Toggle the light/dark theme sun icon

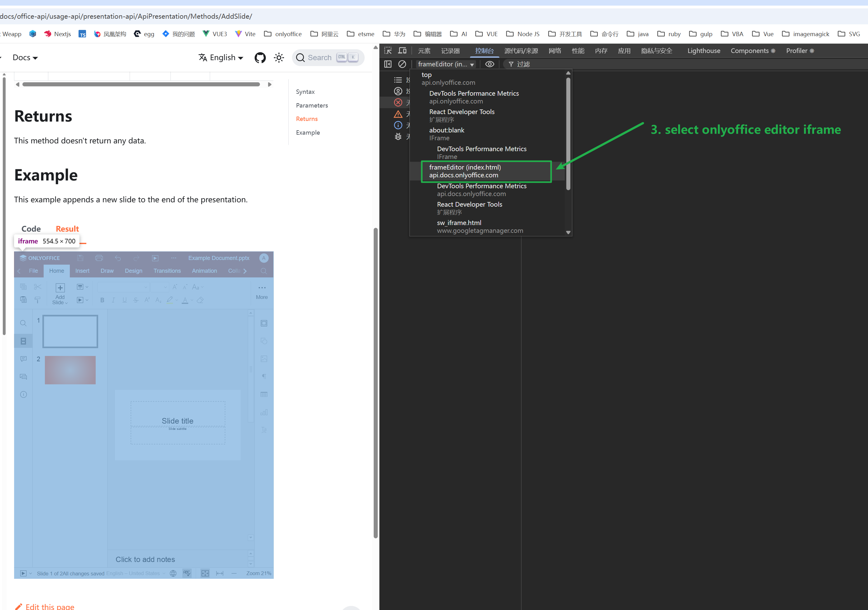pyautogui.click(x=279, y=57)
